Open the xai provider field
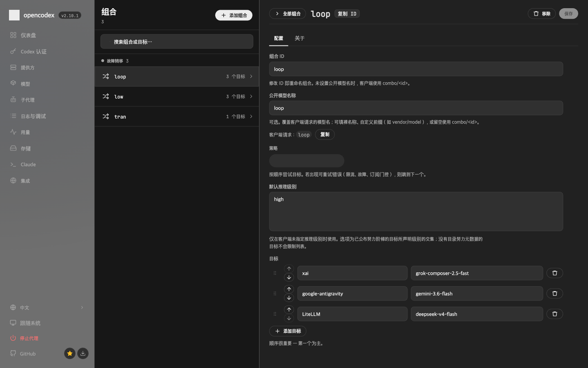Image resolution: width=588 pixels, height=368 pixels. pos(352,273)
